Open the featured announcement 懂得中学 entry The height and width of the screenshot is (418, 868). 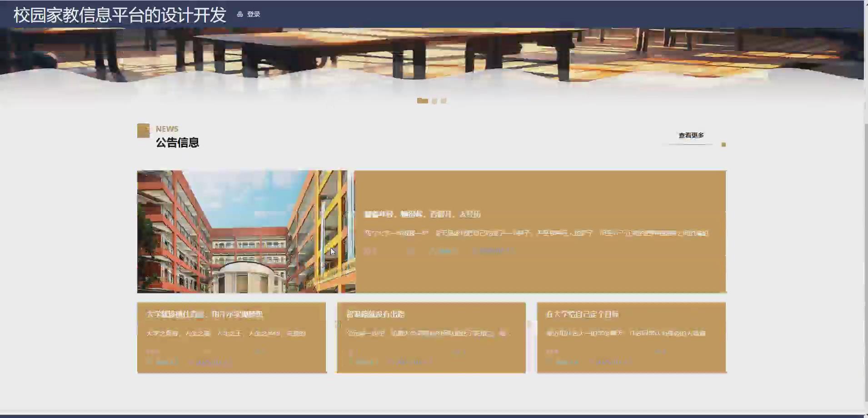point(423,214)
